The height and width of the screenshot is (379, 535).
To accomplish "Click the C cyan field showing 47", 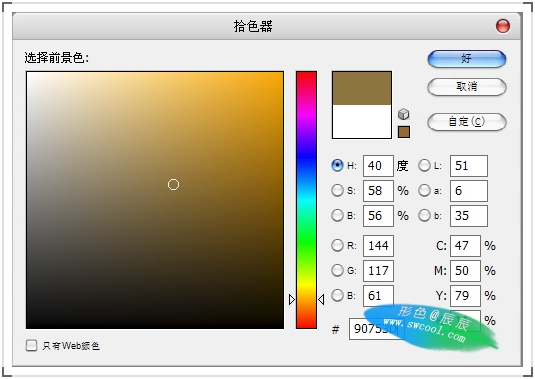I will (x=465, y=246).
